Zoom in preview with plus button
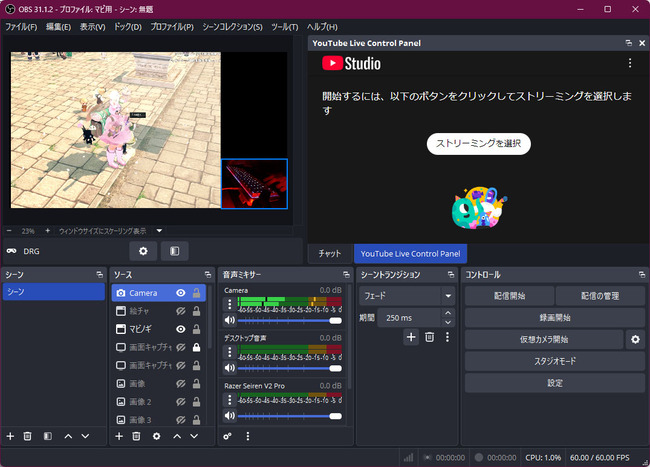The width and height of the screenshot is (650, 467). [47, 231]
